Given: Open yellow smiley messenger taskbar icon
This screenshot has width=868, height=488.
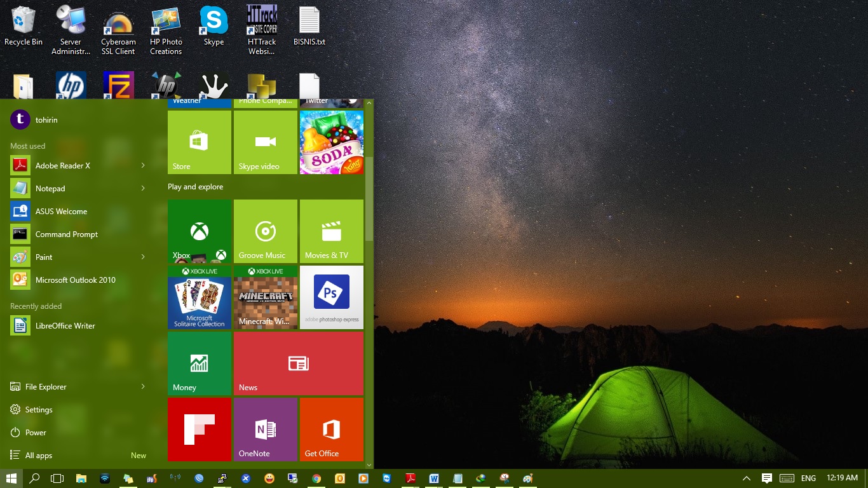Looking at the screenshot, I should coord(269,478).
